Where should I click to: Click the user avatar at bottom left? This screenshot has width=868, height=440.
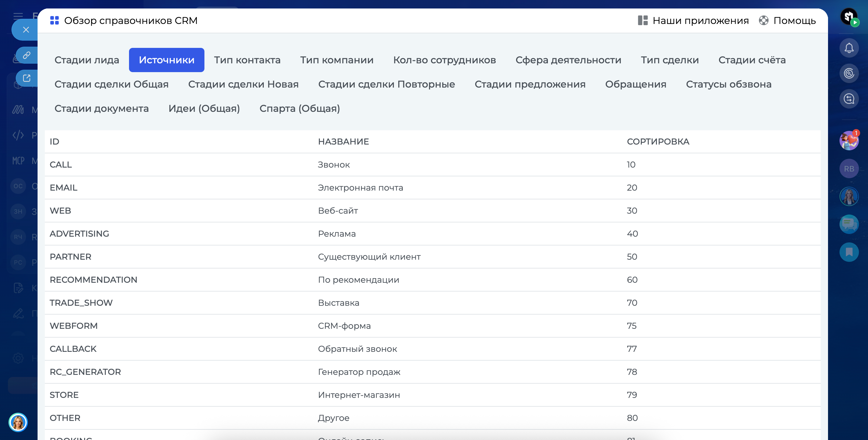click(x=18, y=422)
